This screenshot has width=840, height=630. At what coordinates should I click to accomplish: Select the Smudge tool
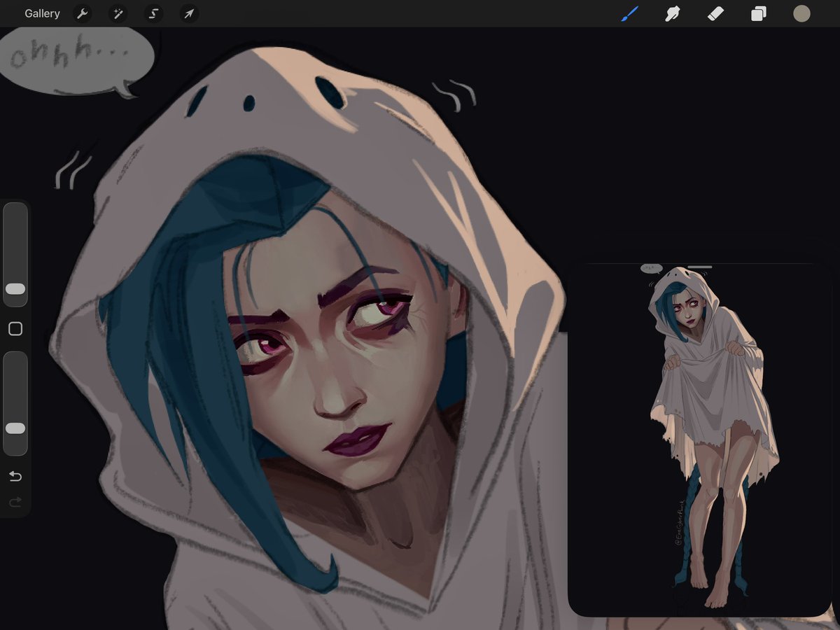coord(673,13)
